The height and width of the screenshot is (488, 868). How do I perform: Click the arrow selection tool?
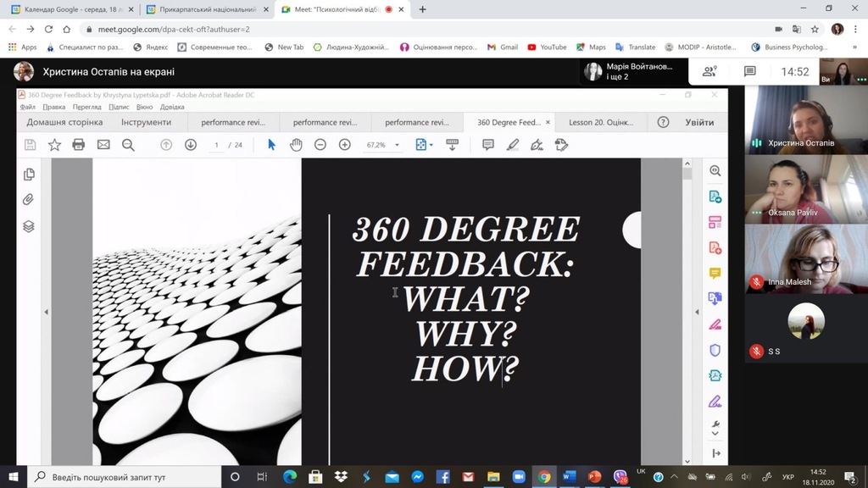click(x=271, y=145)
